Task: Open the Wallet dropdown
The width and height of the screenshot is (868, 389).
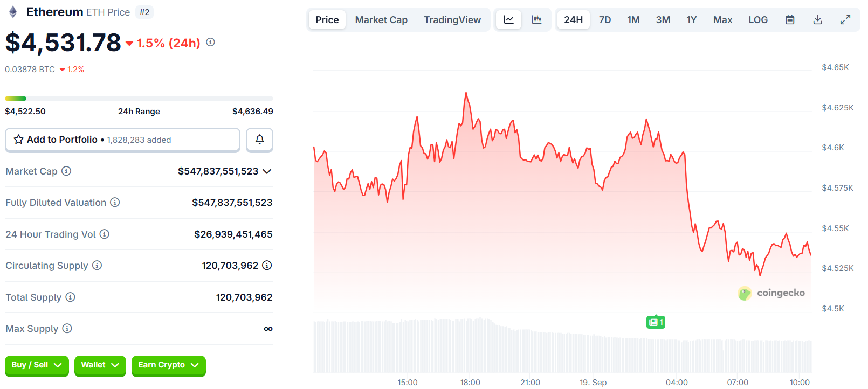Action: 100,365
